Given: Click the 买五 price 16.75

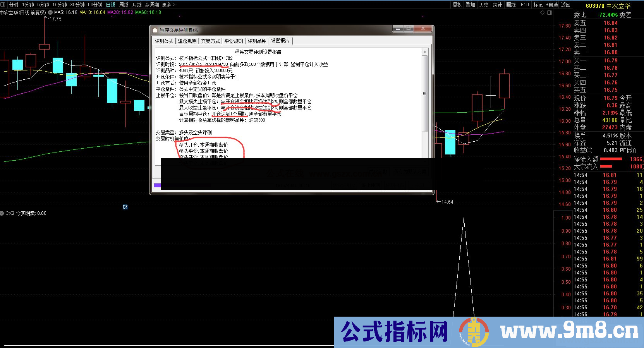Looking at the screenshot, I should [610, 90].
